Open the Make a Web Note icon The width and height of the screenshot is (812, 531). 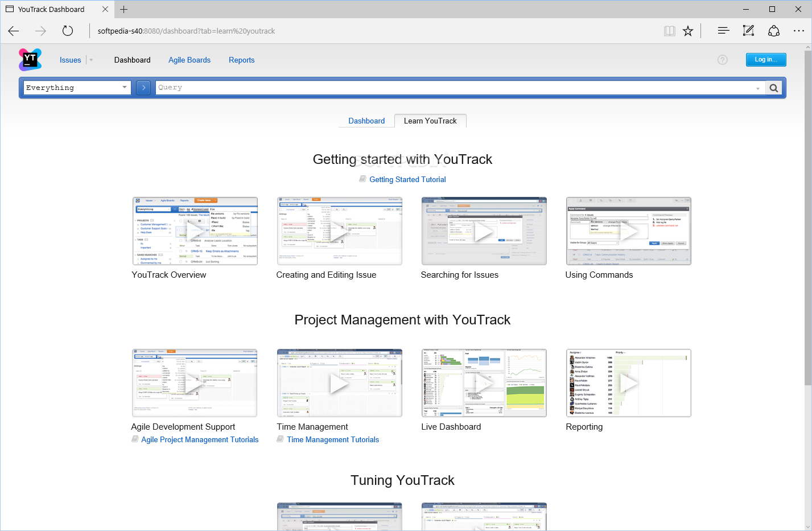click(x=748, y=31)
